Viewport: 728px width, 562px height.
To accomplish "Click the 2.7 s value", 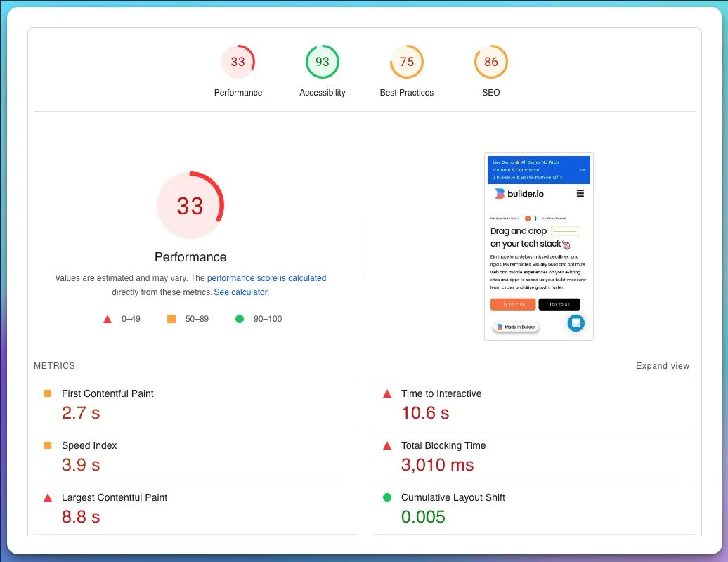I will [x=81, y=412].
